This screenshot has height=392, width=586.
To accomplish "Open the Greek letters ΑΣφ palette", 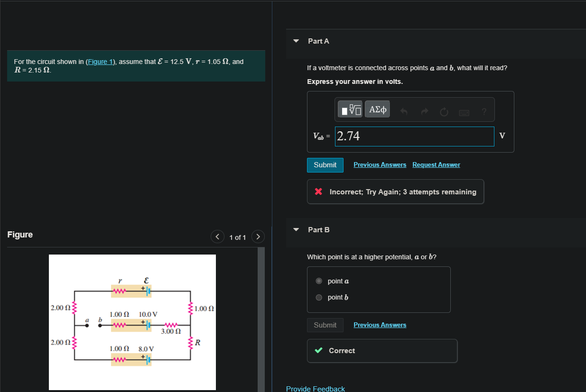I will (377, 109).
